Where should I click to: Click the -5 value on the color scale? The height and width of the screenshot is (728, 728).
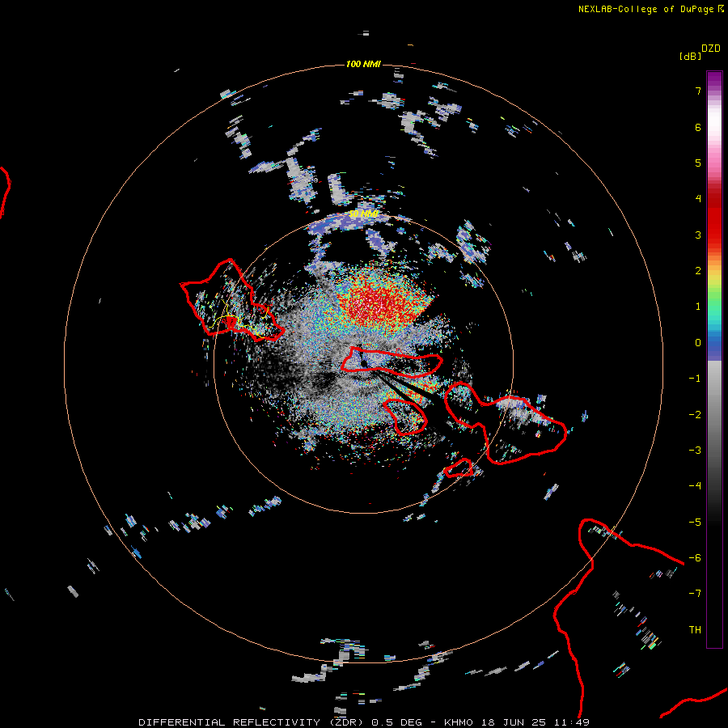point(695,522)
